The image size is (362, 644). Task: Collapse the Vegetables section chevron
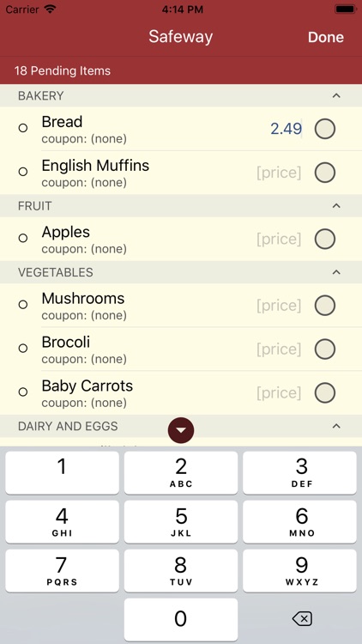pos(336,272)
